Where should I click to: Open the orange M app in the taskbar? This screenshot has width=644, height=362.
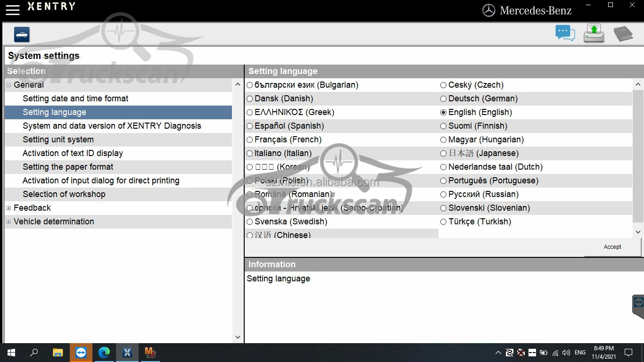(150, 353)
